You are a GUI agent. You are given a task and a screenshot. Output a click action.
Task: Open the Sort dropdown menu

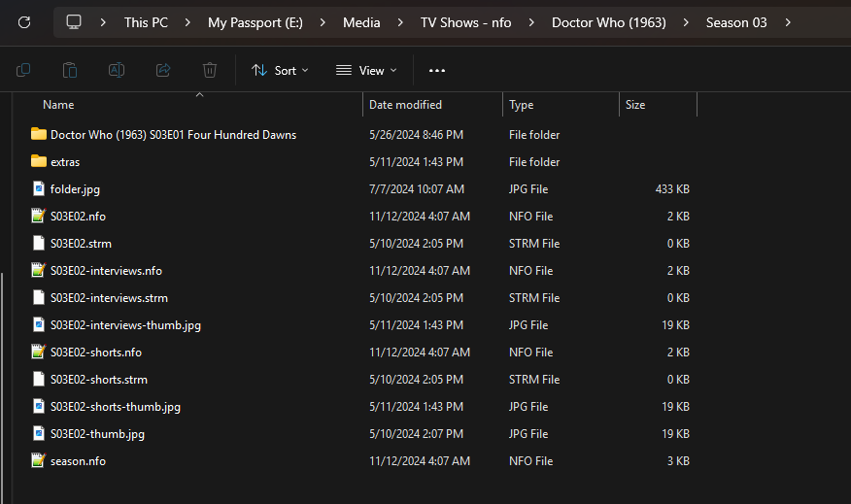[x=280, y=70]
